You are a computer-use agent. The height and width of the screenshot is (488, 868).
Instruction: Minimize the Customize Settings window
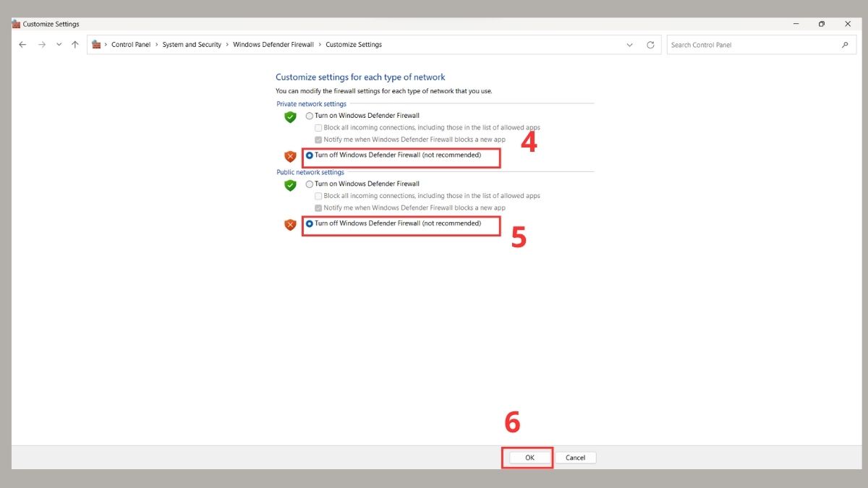[x=795, y=24]
